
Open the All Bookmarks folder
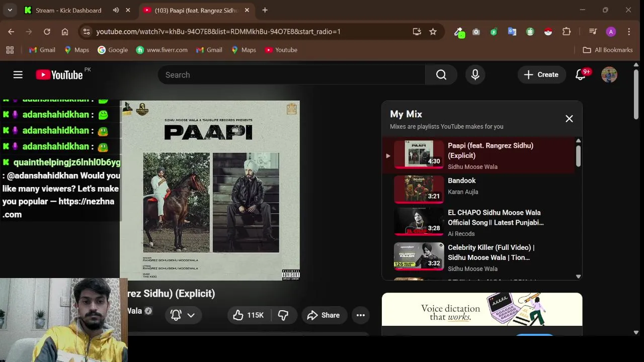coord(608,50)
